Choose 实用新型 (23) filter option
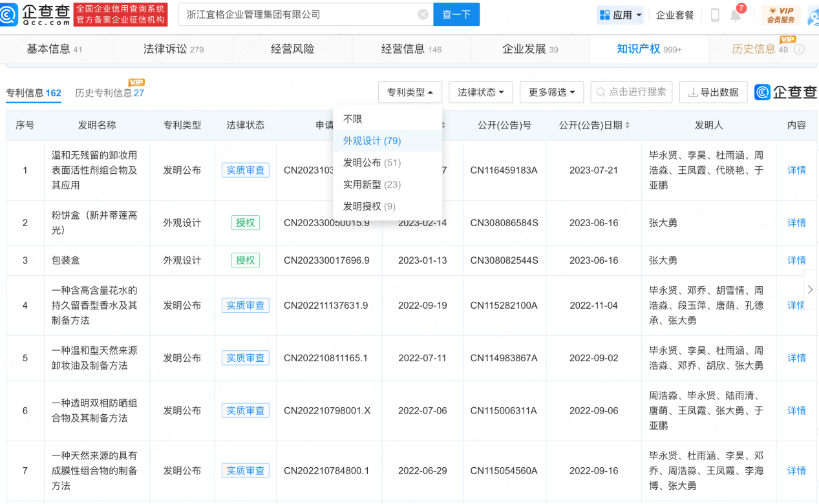 (372, 185)
